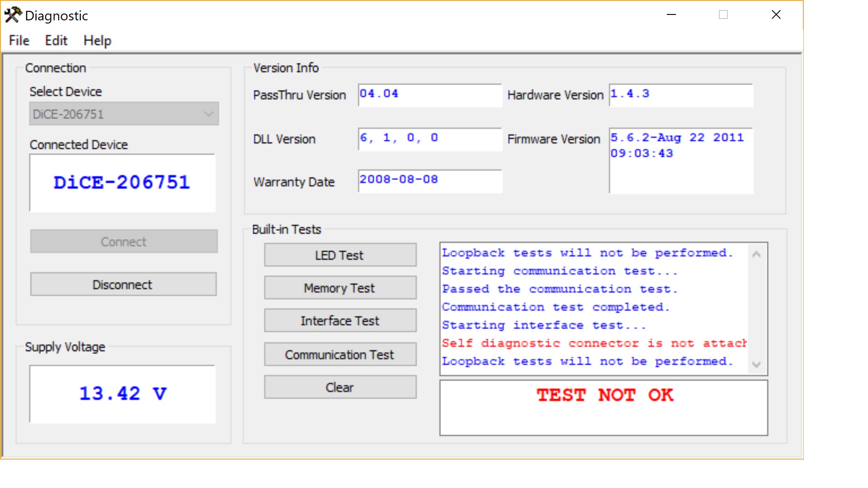Click the Hardware Version field
Image resolution: width=868 pixels, height=488 pixels.
[x=680, y=95]
